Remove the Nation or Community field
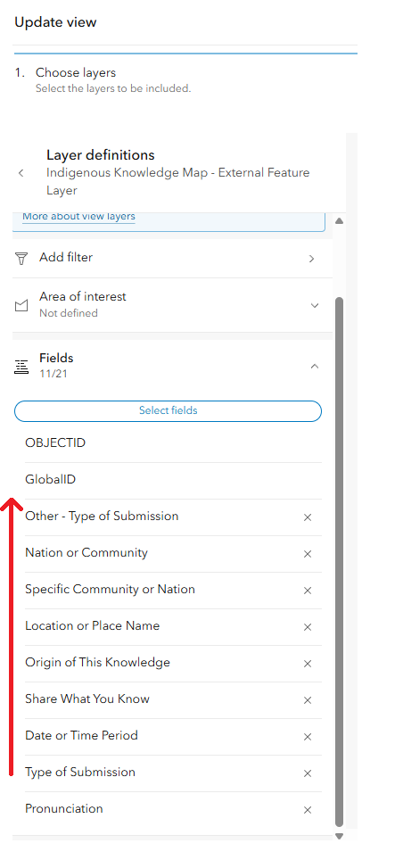Viewport: 403px width, 868px height. [308, 554]
